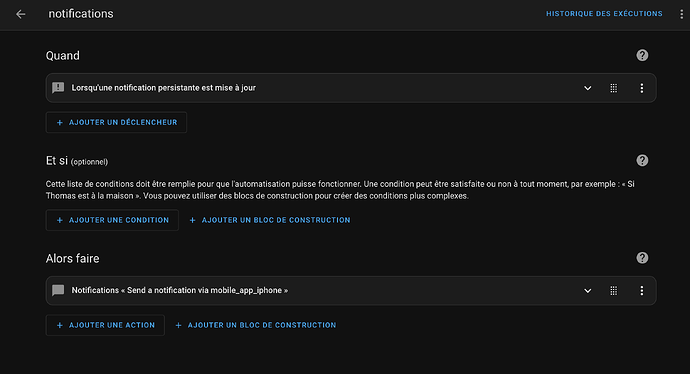Image resolution: width=690 pixels, height=374 pixels.
Task: Grab the trigger row drag handle
Action: pyautogui.click(x=613, y=88)
